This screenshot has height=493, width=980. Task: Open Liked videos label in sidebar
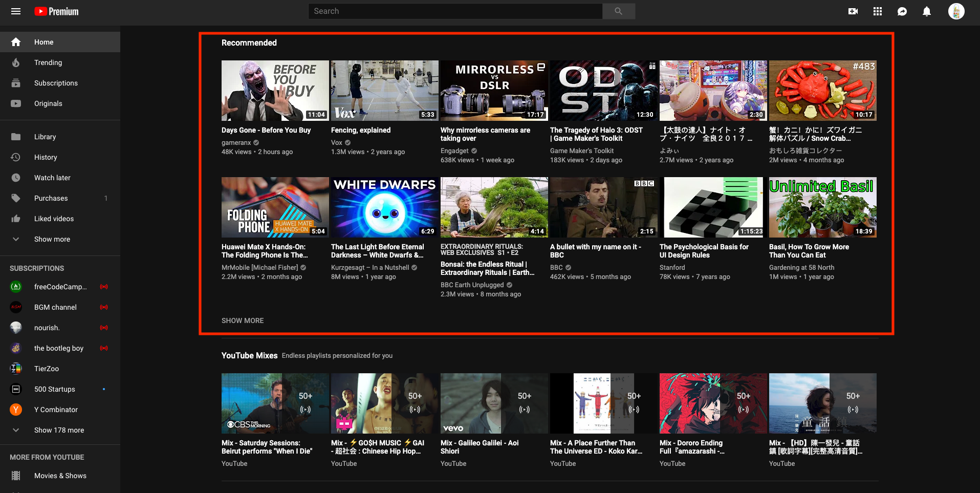(54, 219)
